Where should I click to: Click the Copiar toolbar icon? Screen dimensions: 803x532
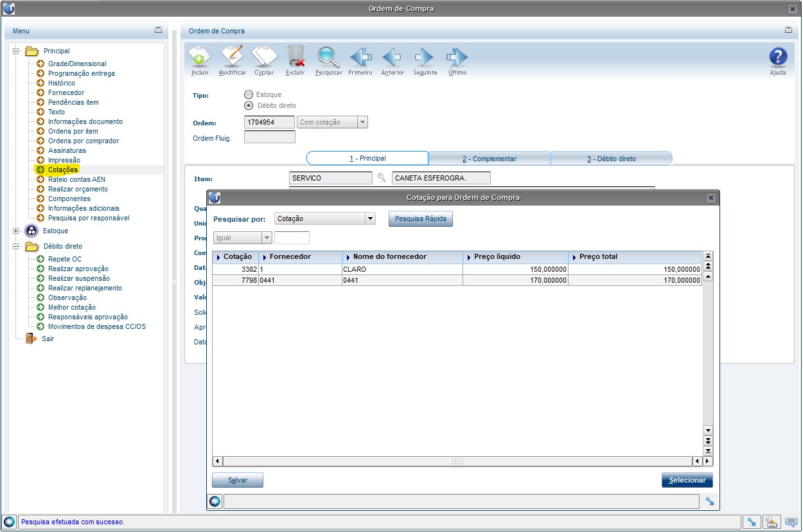click(264, 57)
